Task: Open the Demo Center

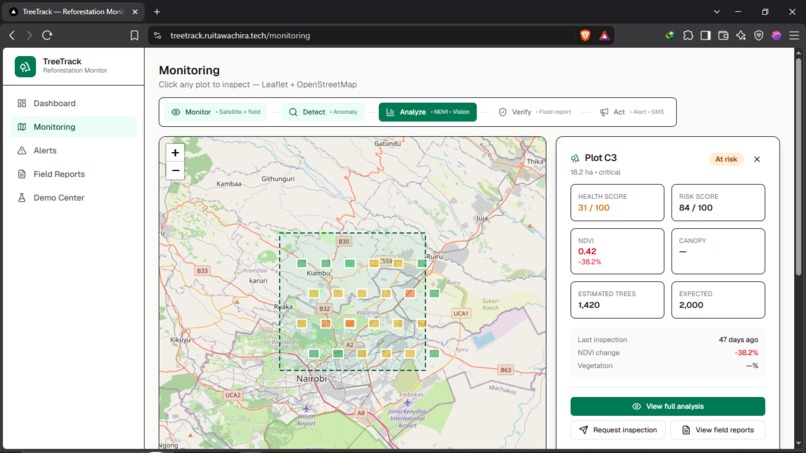Action: pyautogui.click(x=74, y=198)
